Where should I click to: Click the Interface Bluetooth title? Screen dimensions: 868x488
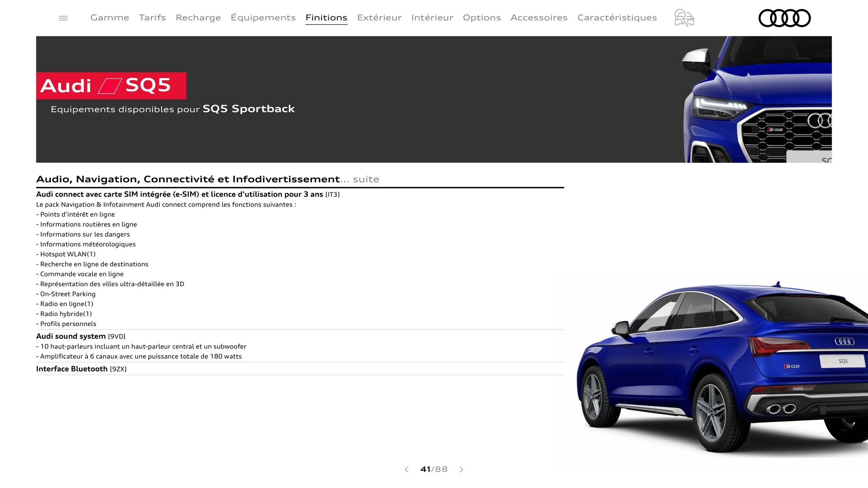click(x=72, y=369)
